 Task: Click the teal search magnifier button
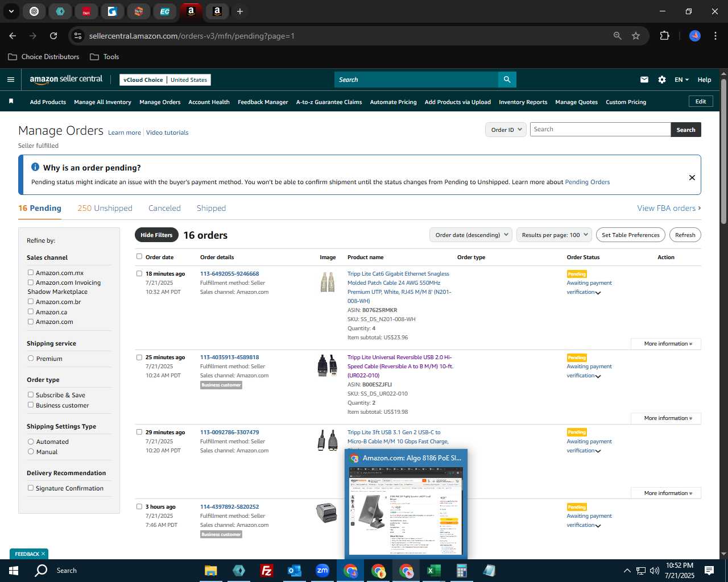pos(507,80)
